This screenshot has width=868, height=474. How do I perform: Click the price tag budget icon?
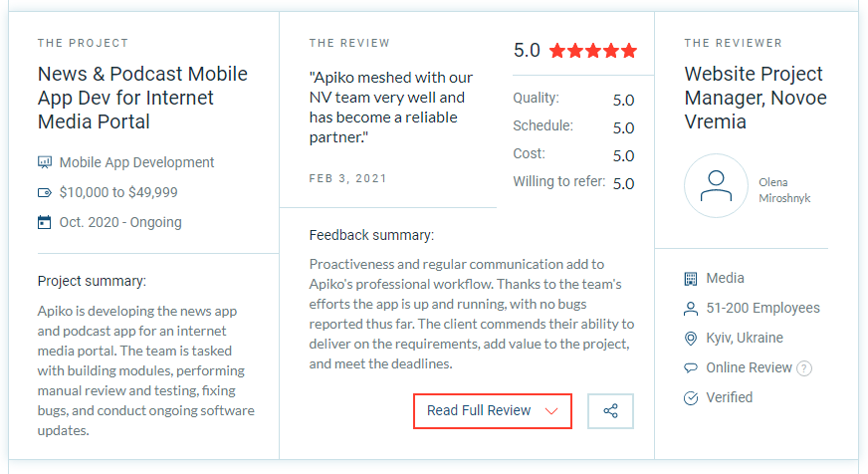(x=44, y=193)
